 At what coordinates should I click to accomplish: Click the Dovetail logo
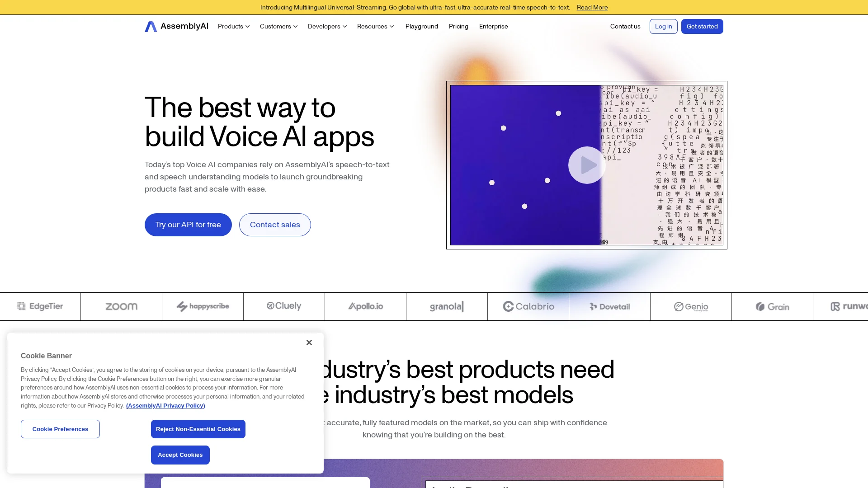coord(609,306)
